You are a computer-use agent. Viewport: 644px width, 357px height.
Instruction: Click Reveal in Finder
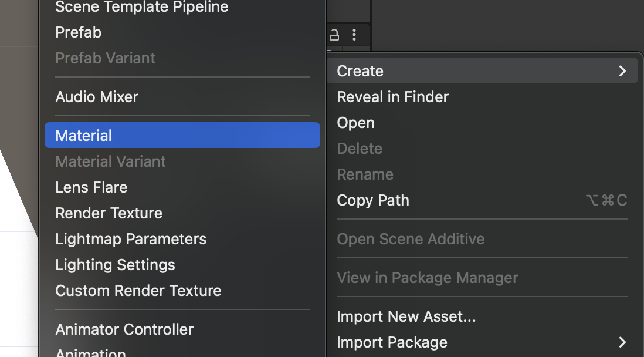(x=392, y=97)
